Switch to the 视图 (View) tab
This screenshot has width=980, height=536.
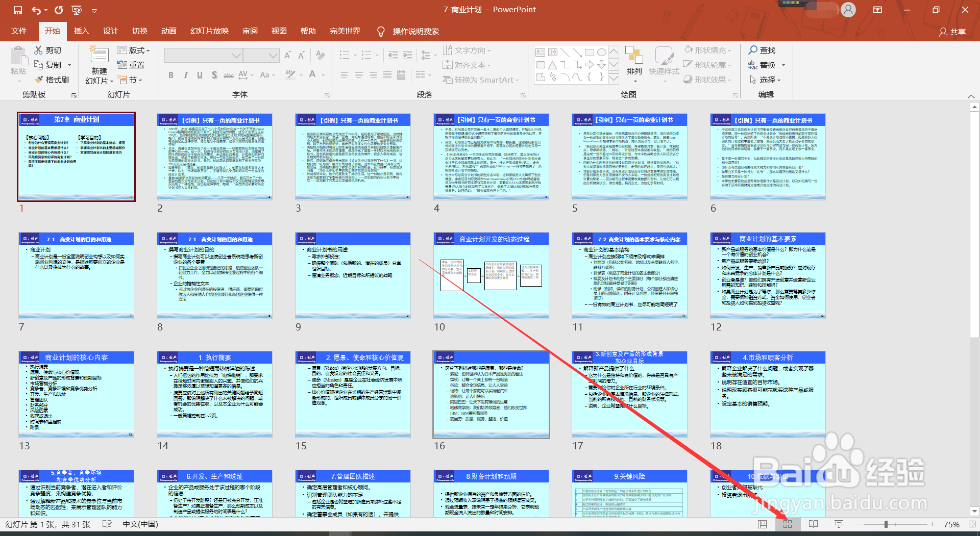click(x=279, y=31)
